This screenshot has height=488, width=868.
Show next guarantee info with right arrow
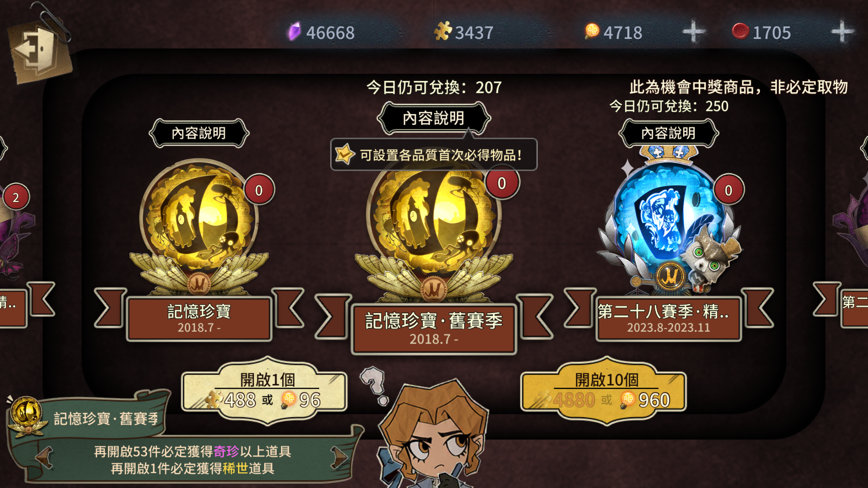(339, 457)
